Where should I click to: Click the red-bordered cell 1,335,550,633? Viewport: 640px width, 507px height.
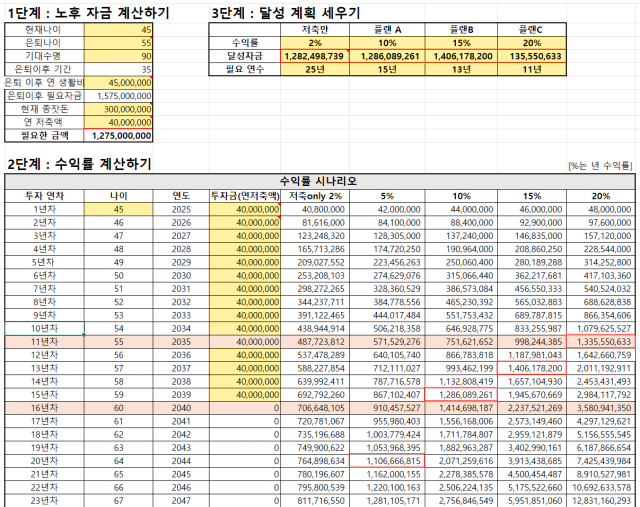pyautogui.click(x=601, y=342)
